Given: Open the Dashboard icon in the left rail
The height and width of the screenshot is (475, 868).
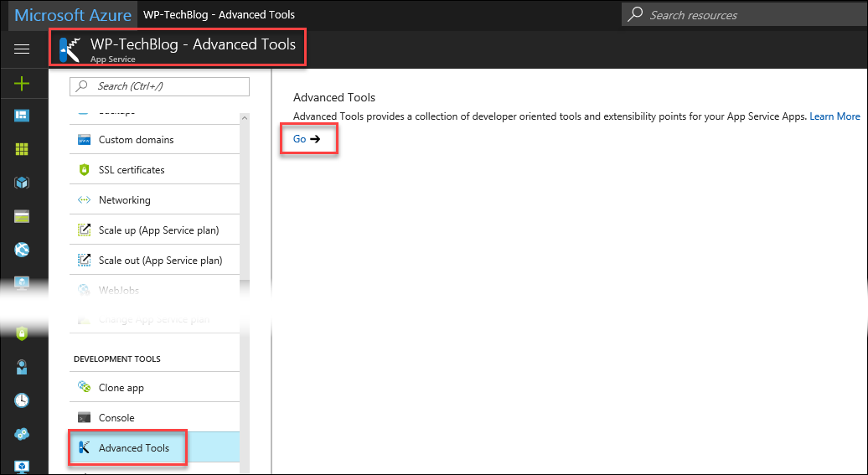Looking at the screenshot, I should pyautogui.click(x=22, y=116).
